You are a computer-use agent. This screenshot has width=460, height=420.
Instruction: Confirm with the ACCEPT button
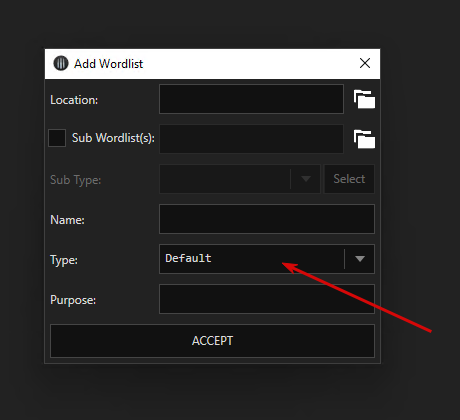212,341
